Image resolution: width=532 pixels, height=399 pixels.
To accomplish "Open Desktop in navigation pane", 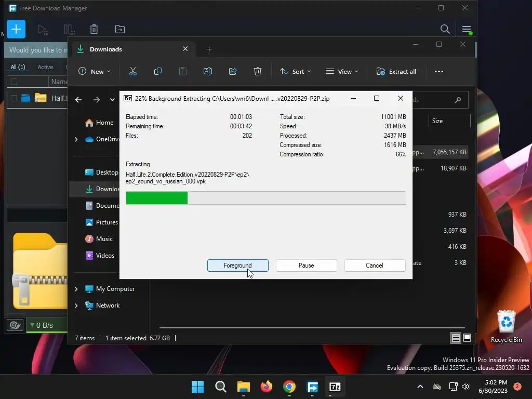I will click(101, 172).
